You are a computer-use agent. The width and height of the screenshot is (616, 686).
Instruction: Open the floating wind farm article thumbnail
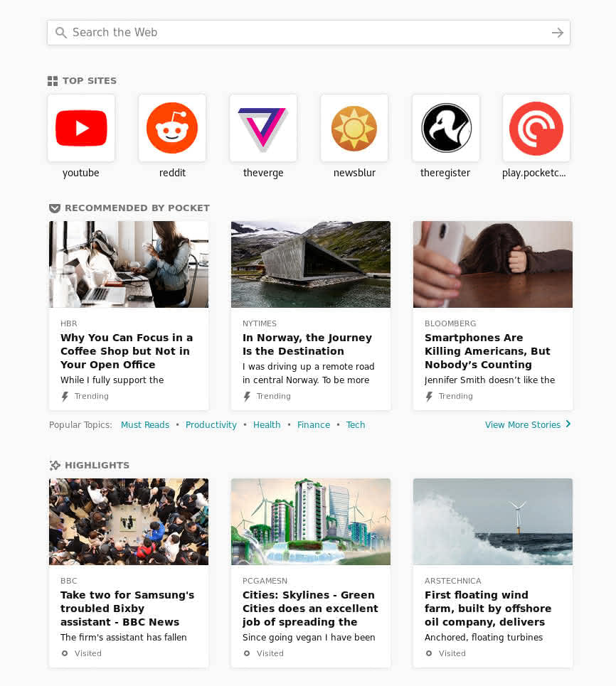[x=493, y=522]
